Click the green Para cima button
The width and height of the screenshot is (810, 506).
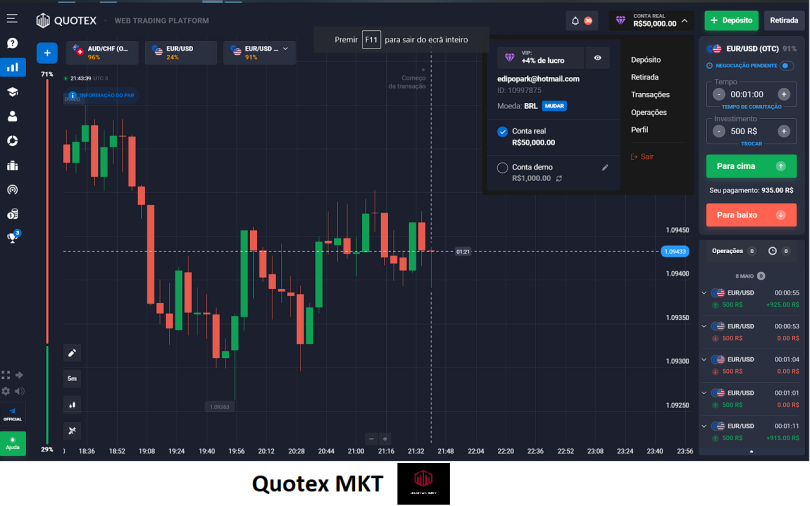tap(750, 166)
